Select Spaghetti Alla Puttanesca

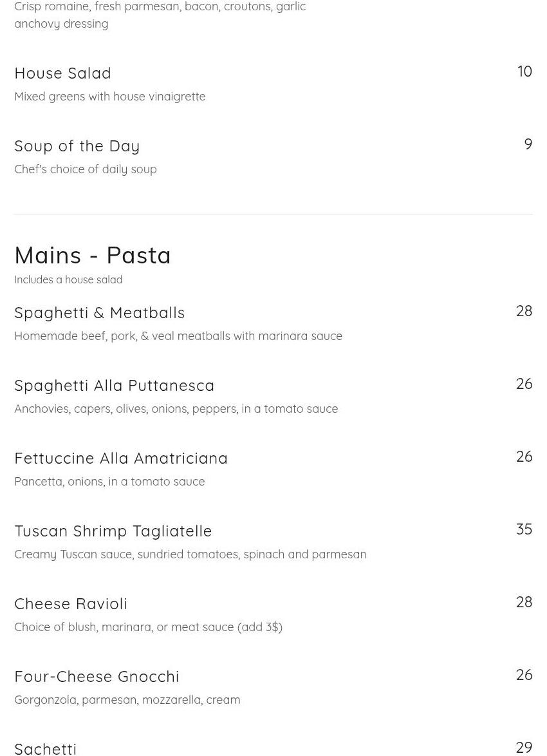(115, 386)
